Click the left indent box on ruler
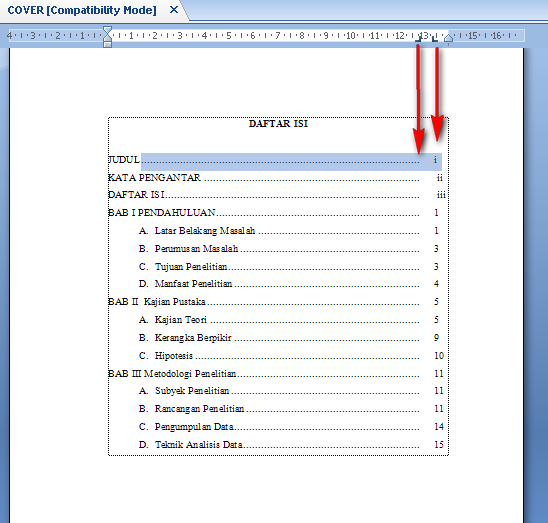 pyautogui.click(x=108, y=44)
